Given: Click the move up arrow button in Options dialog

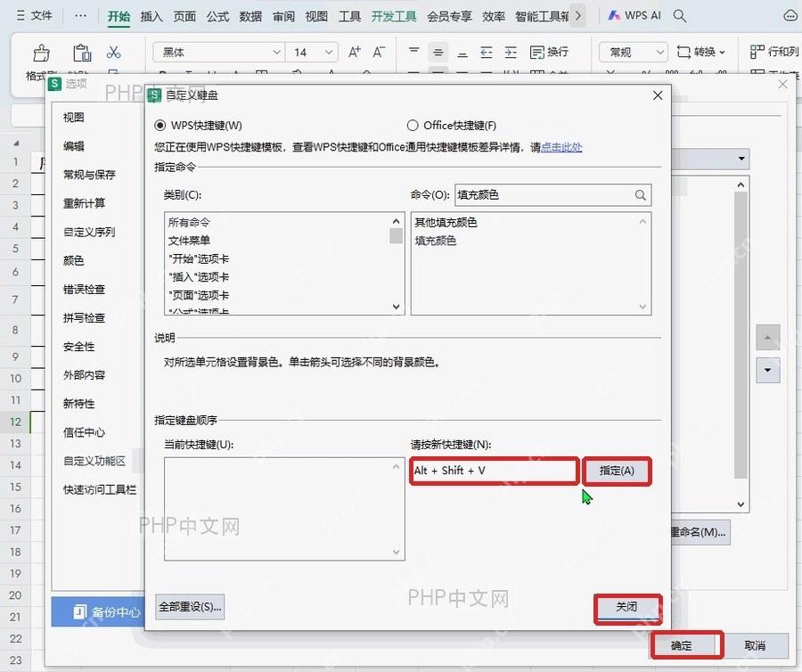Looking at the screenshot, I should point(768,338).
